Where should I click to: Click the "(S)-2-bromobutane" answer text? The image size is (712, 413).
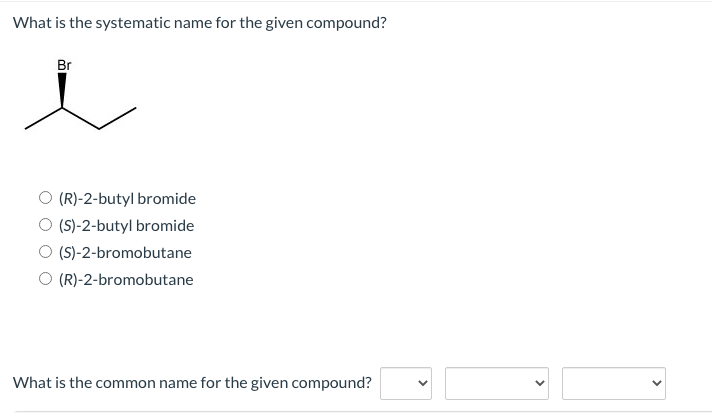(125, 253)
